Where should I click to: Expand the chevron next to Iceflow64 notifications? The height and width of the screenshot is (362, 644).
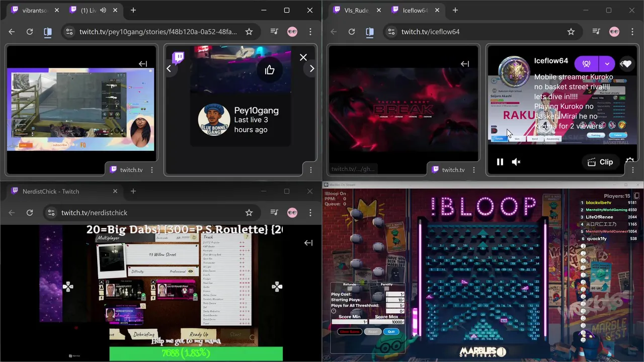coord(607,64)
